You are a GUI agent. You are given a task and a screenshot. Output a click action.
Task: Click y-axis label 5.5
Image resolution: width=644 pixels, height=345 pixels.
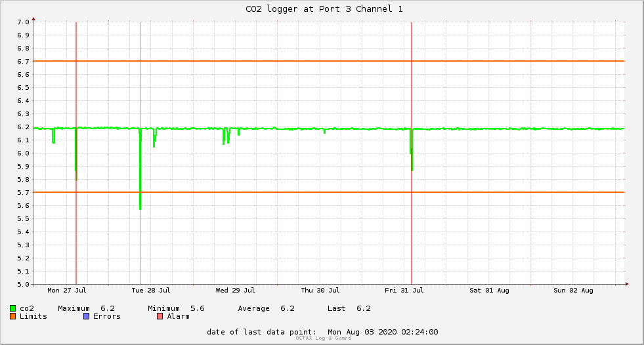tap(23, 218)
